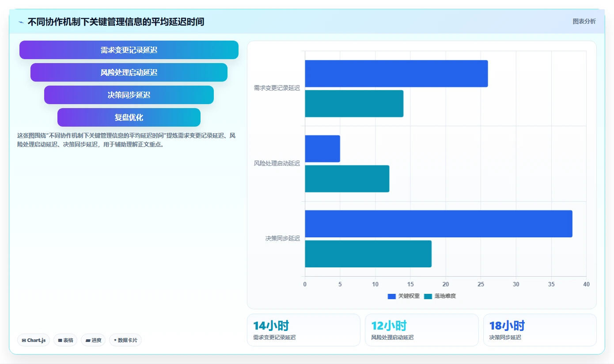Click the 需求变更记录延迟 y-axis label
The height and width of the screenshot is (364, 614).
[277, 88]
